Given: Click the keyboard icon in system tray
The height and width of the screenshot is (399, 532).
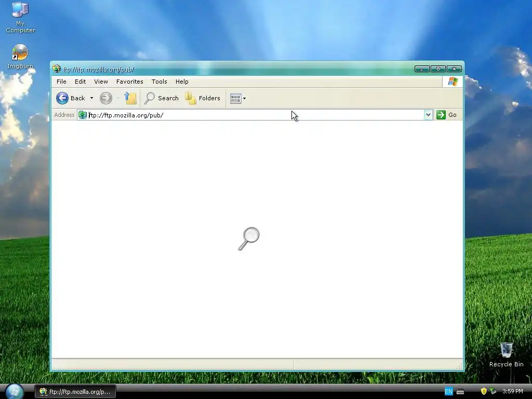Looking at the screenshot, I should pos(460,392).
